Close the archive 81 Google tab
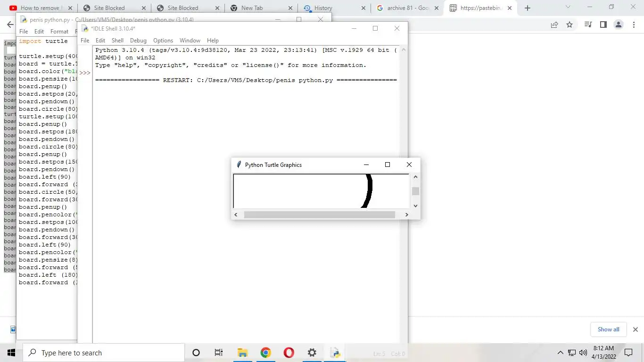The height and width of the screenshot is (362, 644). (x=436, y=8)
